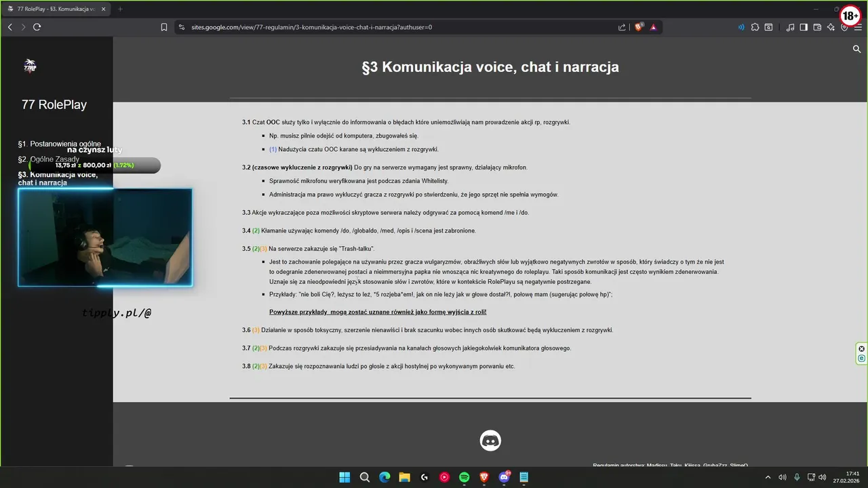Click the close X on the side widget

[862, 349]
